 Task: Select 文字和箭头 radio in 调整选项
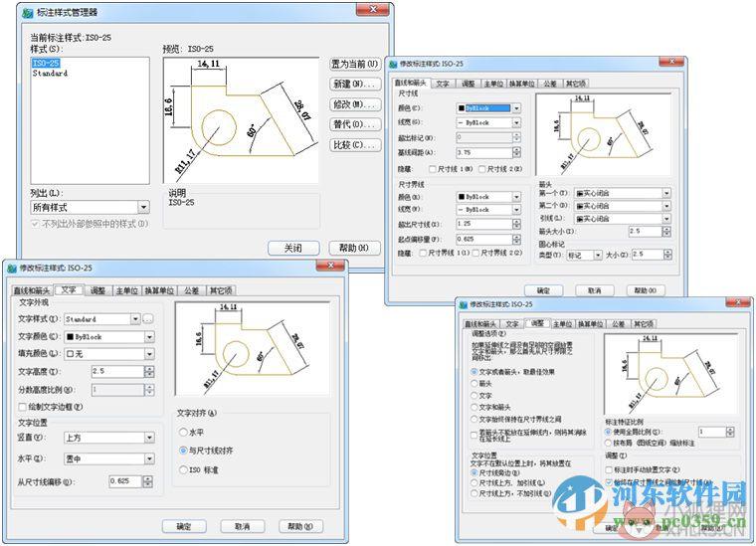[474, 407]
